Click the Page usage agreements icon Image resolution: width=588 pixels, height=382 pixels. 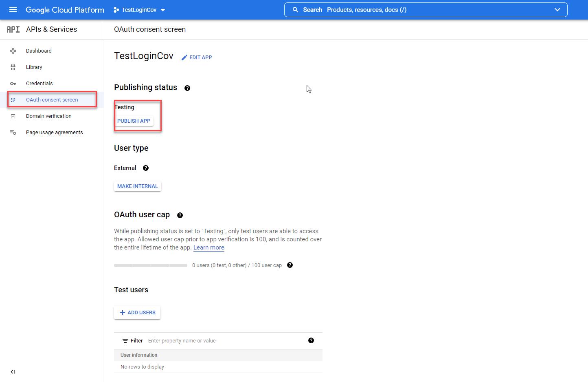(13, 132)
